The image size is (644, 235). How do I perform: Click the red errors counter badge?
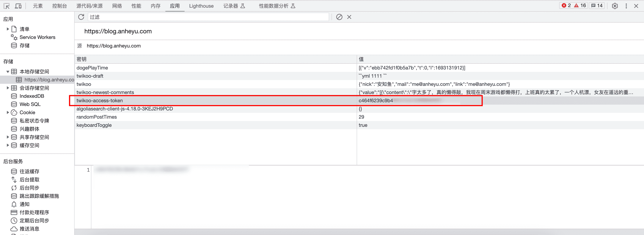[x=566, y=6]
